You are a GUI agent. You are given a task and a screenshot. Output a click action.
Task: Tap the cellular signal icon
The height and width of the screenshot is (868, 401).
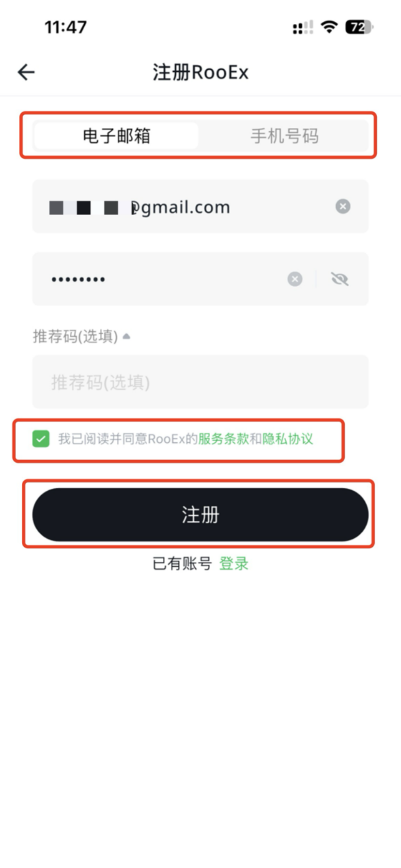pyautogui.click(x=303, y=27)
